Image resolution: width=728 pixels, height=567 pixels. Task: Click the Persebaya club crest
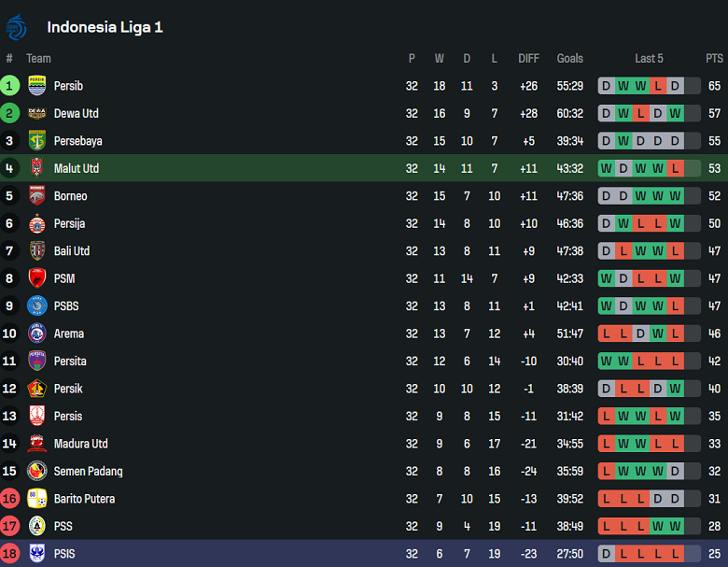[37, 141]
